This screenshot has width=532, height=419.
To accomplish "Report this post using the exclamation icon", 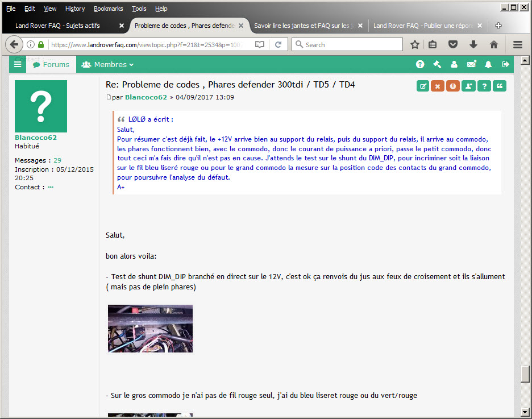I will (x=453, y=86).
